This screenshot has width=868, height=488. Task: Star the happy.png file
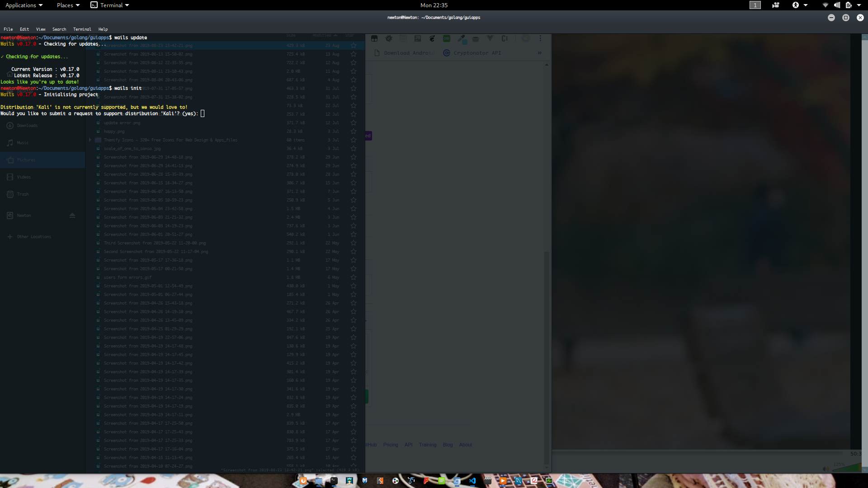[x=354, y=131]
